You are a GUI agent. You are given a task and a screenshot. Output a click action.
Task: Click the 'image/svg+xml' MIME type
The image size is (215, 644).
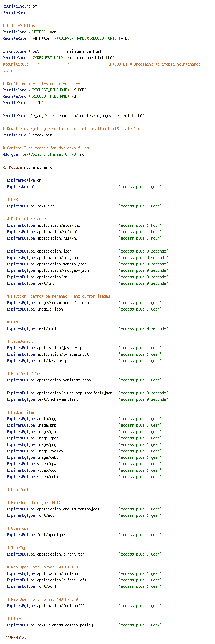[x=51, y=451]
